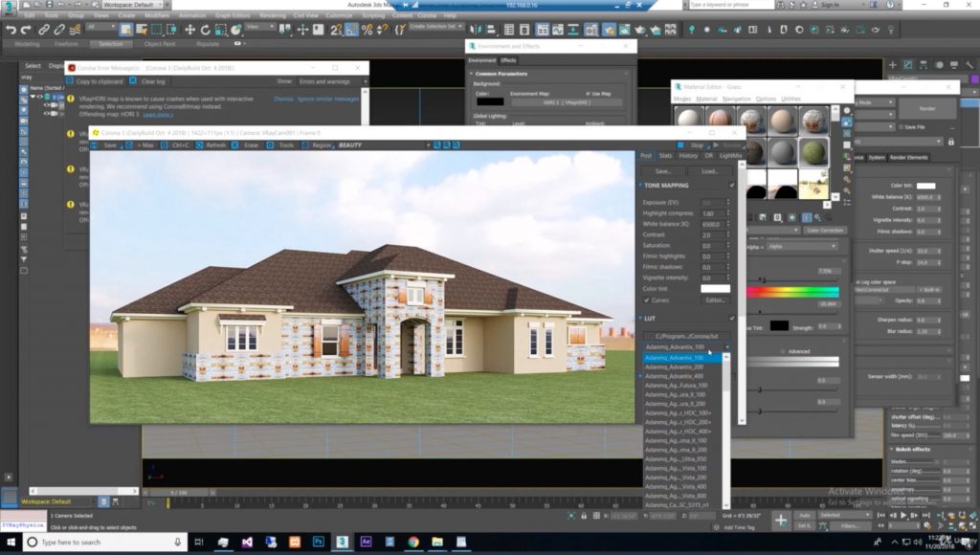Activate the Select and Link tool

(44, 30)
